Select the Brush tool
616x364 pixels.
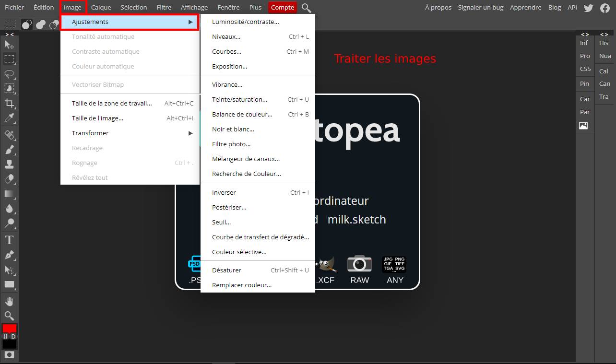pyautogui.click(x=9, y=150)
